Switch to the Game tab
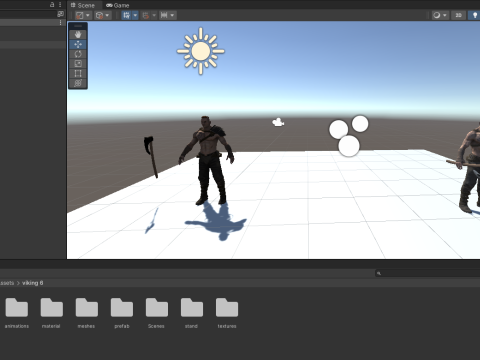This screenshot has width=480, height=360. point(117,5)
